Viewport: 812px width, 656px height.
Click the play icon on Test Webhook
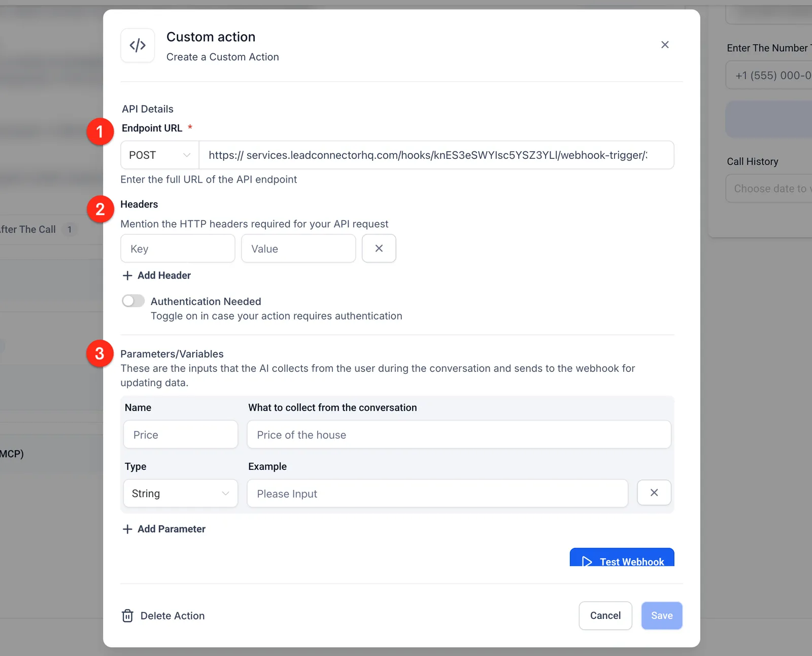(x=587, y=561)
